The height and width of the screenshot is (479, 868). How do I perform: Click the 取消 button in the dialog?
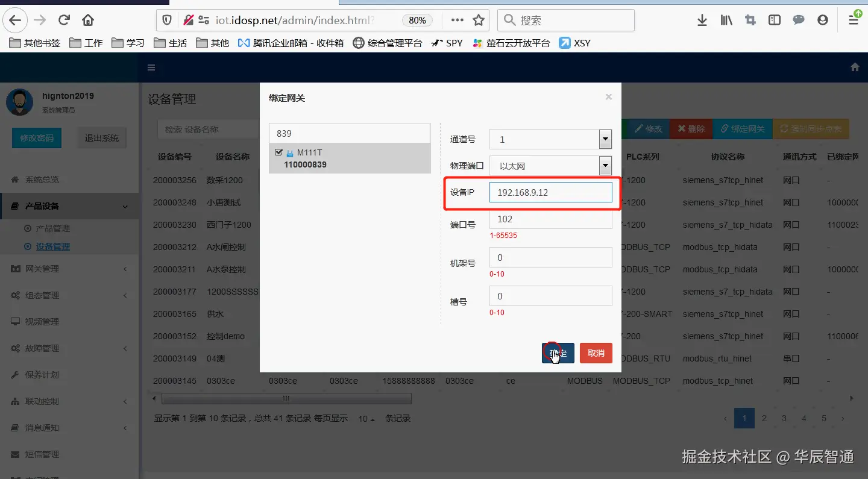click(596, 353)
